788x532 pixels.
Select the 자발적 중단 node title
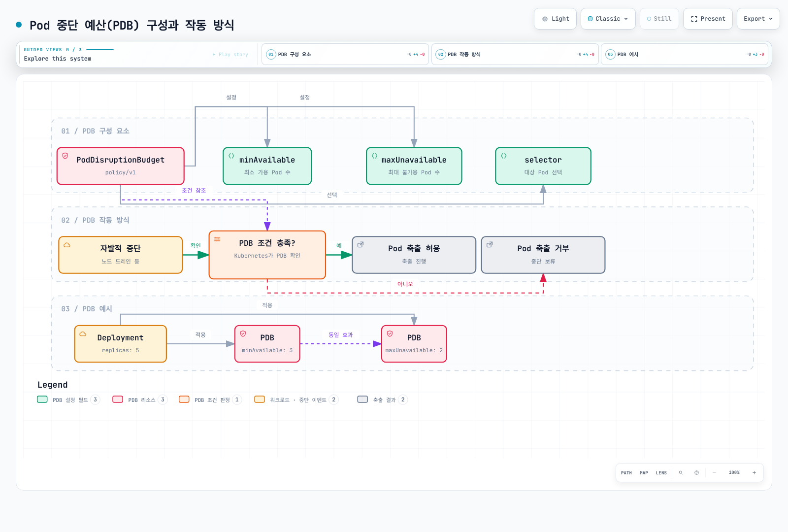(120, 249)
